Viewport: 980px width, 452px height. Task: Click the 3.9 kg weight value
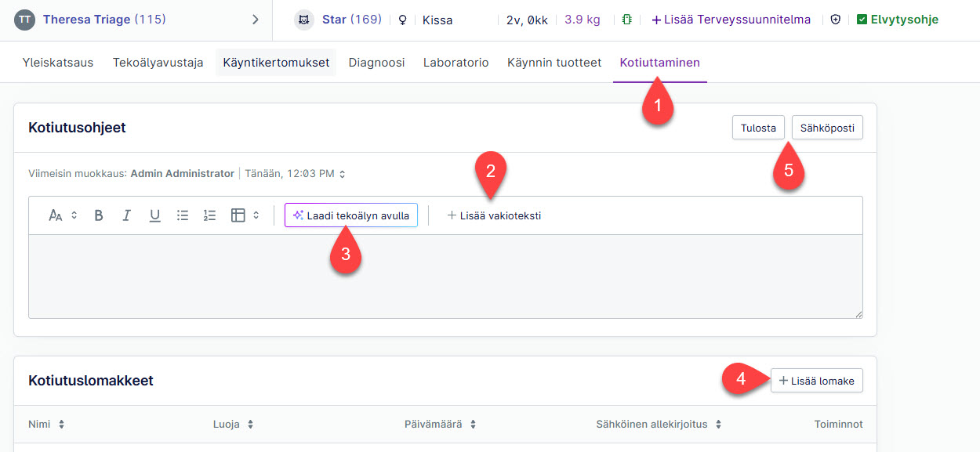click(x=583, y=20)
